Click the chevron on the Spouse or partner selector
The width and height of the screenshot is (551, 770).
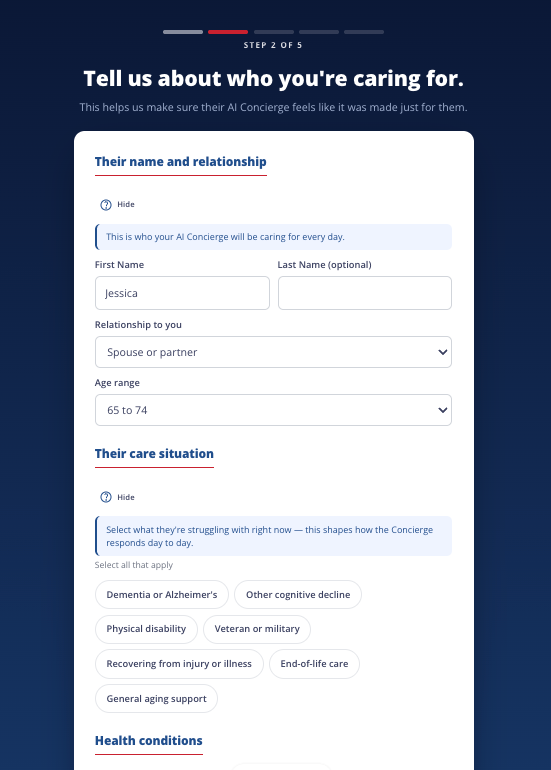(442, 352)
